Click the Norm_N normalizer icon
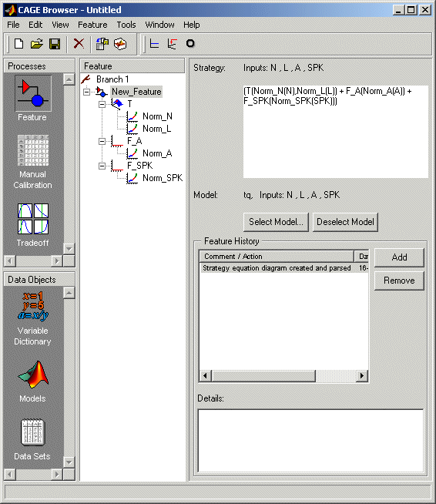 pos(132,116)
